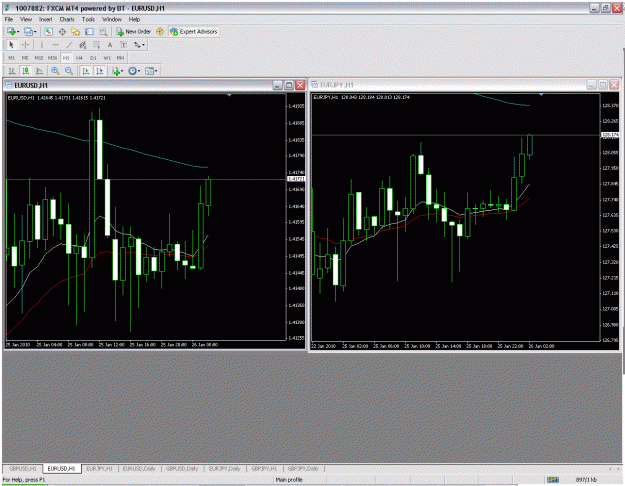Open the Indicators list dropdown

click(x=118, y=71)
